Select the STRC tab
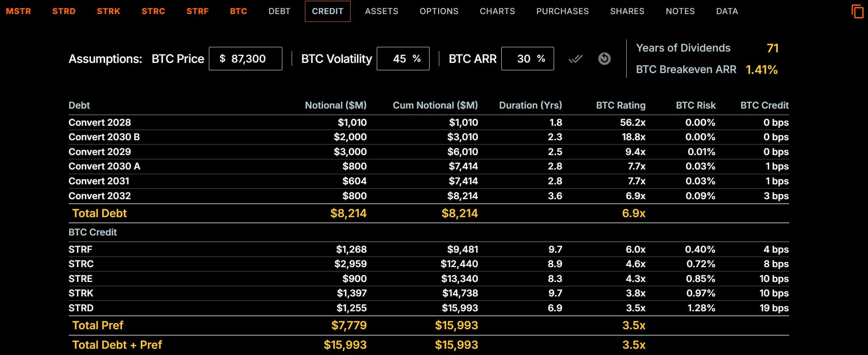 [153, 11]
